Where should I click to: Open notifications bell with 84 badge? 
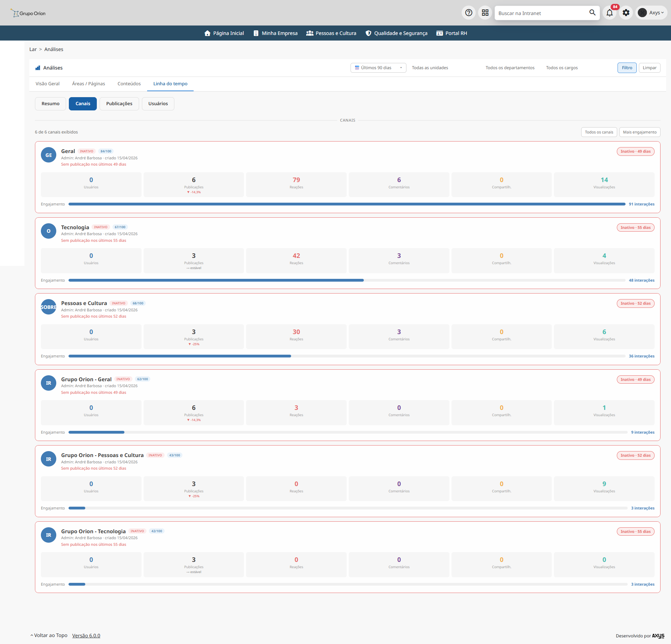[x=609, y=13]
